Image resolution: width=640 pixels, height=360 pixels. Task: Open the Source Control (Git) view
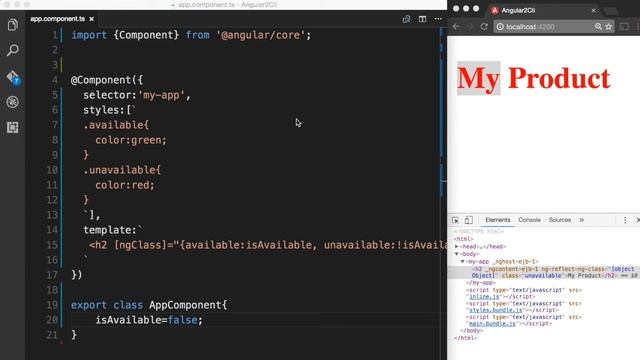pyautogui.click(x=13, y=77)
